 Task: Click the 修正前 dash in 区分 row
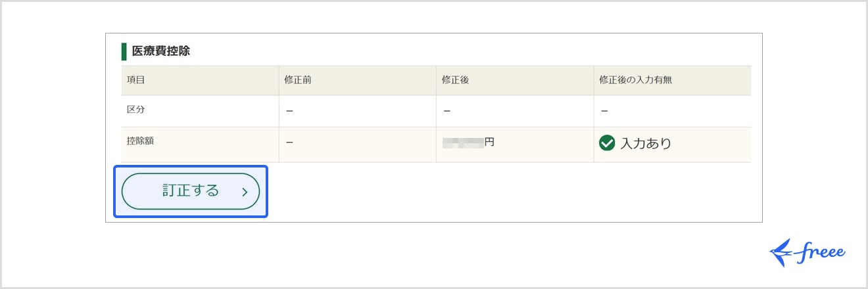click(x=289, y=111)
